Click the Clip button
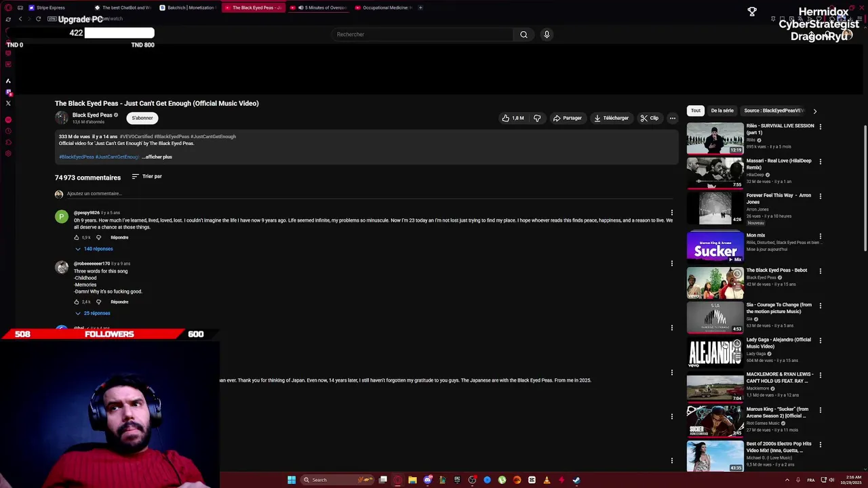Screen dimensions: 868x488 click(650, 118)
